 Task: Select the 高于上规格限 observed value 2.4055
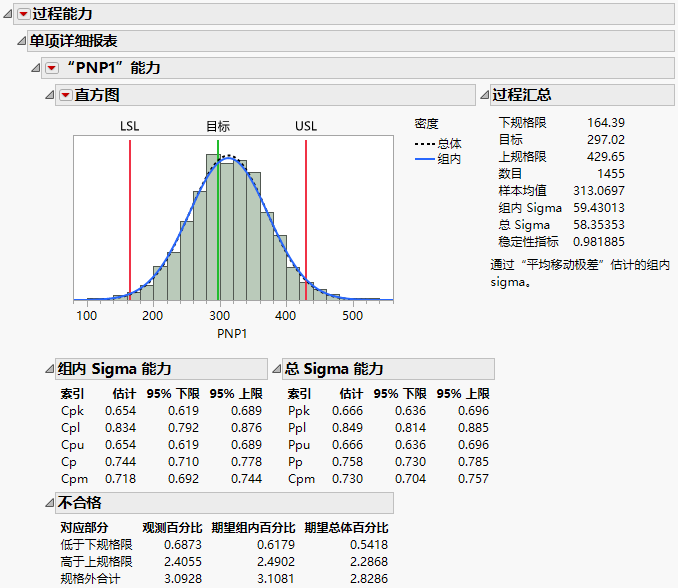183,562
